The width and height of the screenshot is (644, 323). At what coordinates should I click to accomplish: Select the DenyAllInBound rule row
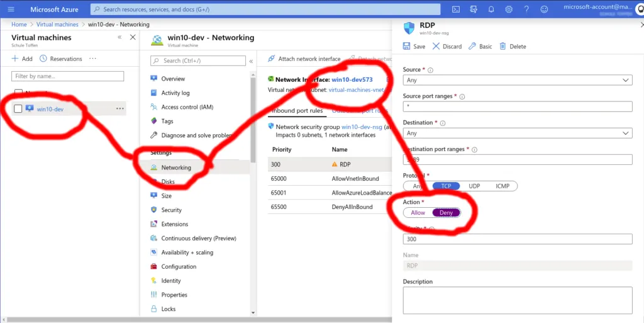click(x=330, y=207)
